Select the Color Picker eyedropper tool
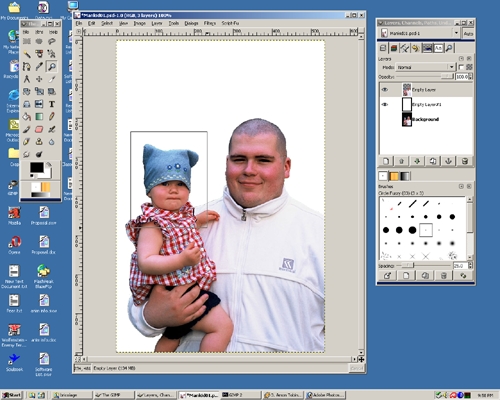500x400 pixels. [39, 67]
